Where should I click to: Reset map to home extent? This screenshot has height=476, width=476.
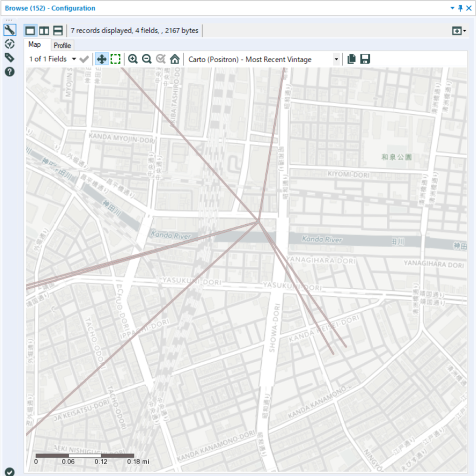pyautogui.click(x=175, y=59)
